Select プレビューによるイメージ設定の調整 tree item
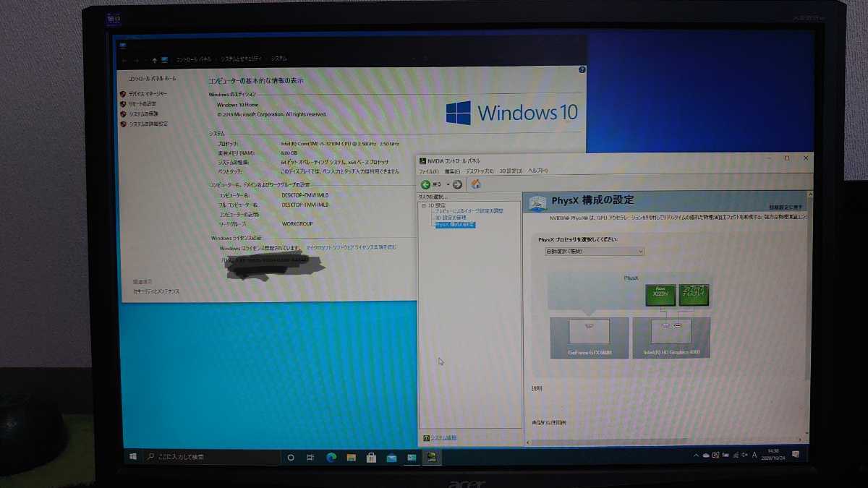 (469, 211)
